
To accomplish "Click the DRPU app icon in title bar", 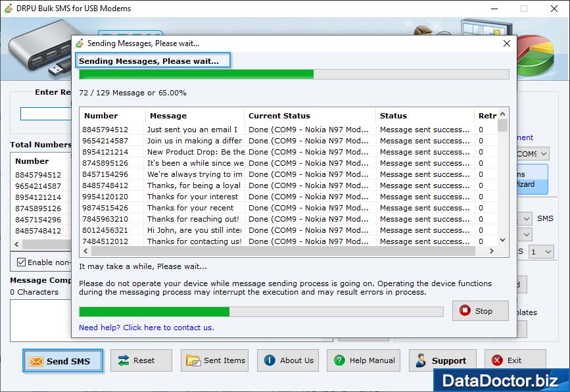I will click(x=8, y=9).
